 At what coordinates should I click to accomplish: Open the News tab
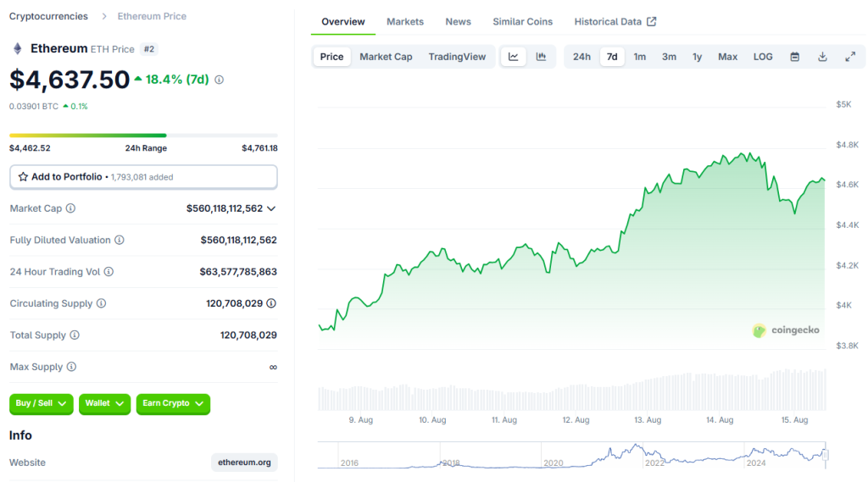(x=458, y=21)
